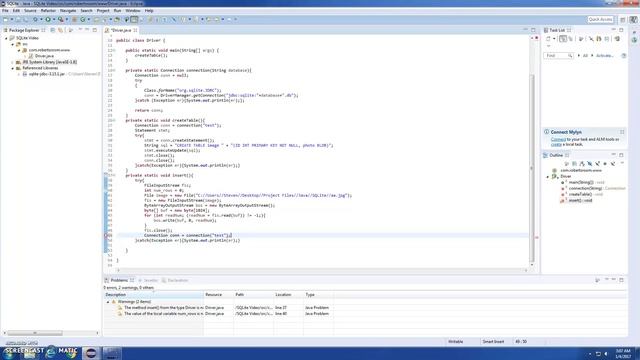Open the Source menu
The image size is (640, 360).
[x=30, y=11]
